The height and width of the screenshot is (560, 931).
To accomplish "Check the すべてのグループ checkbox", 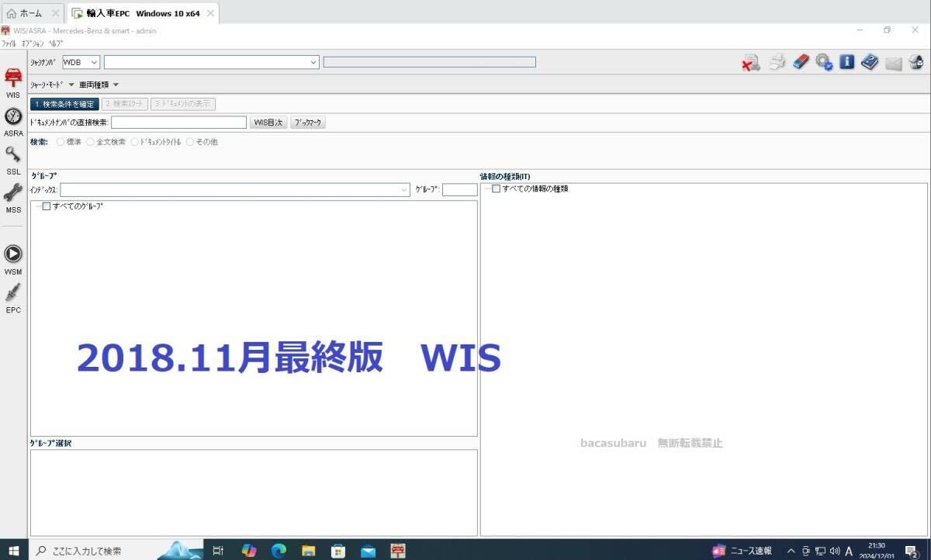I will coord(46,206).
